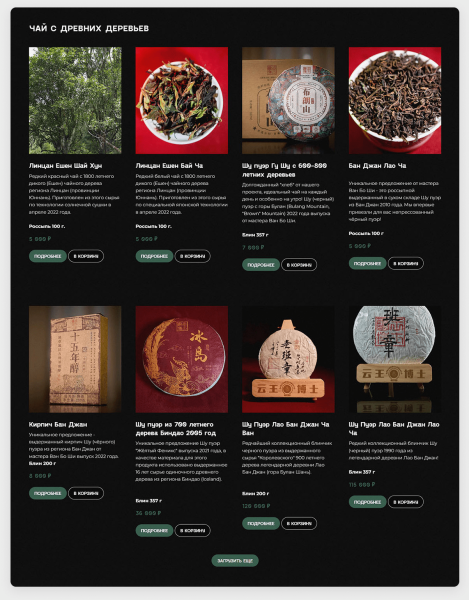This screenshot has height=600, width=469.
Task: Load more products with Загрузить еще
Action: (x=235, y=561)
